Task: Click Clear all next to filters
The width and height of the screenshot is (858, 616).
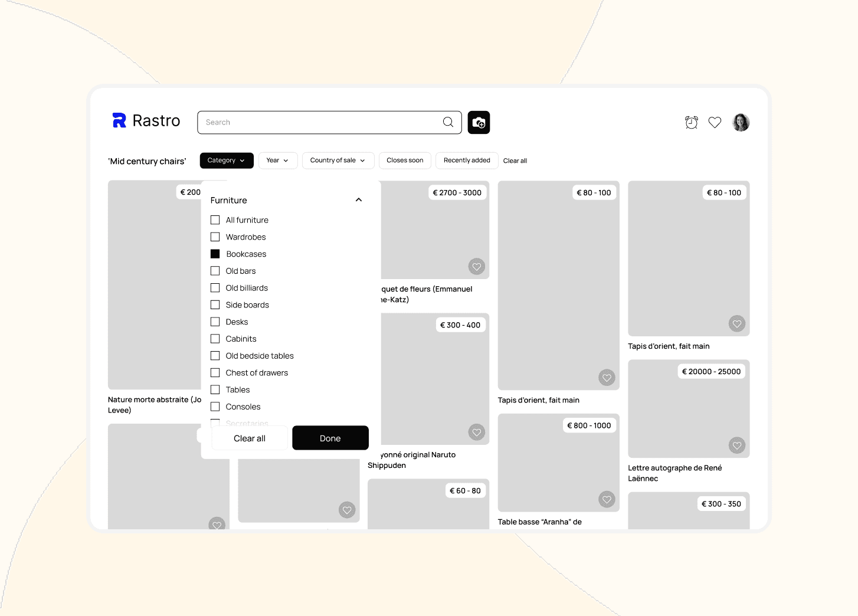Action: pyautogui.click(x=515, y=160)
